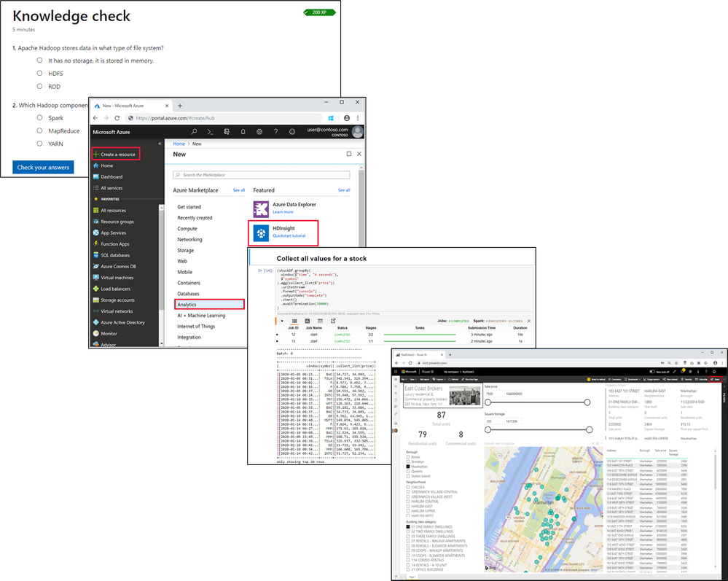
Task: Open the notebook output pop-out icon
Action: click(x=333, y=321)
